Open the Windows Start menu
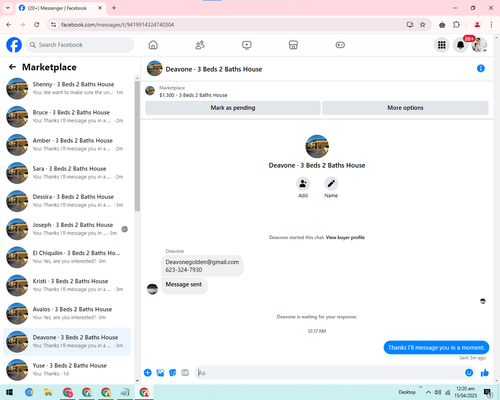 point(9,392)
